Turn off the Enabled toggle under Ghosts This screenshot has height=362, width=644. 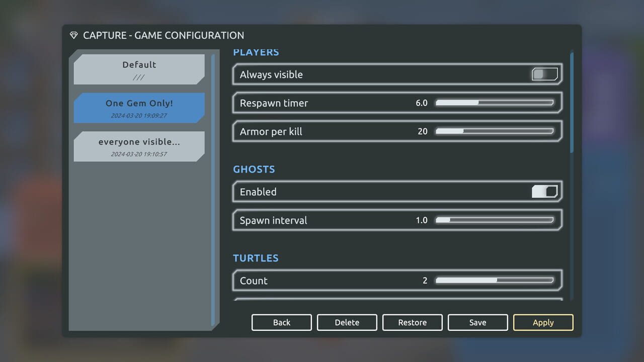tap(545, 192)
